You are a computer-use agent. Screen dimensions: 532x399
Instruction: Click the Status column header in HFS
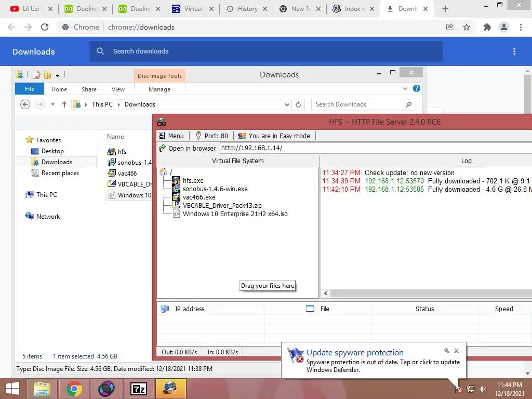[425, 309]
